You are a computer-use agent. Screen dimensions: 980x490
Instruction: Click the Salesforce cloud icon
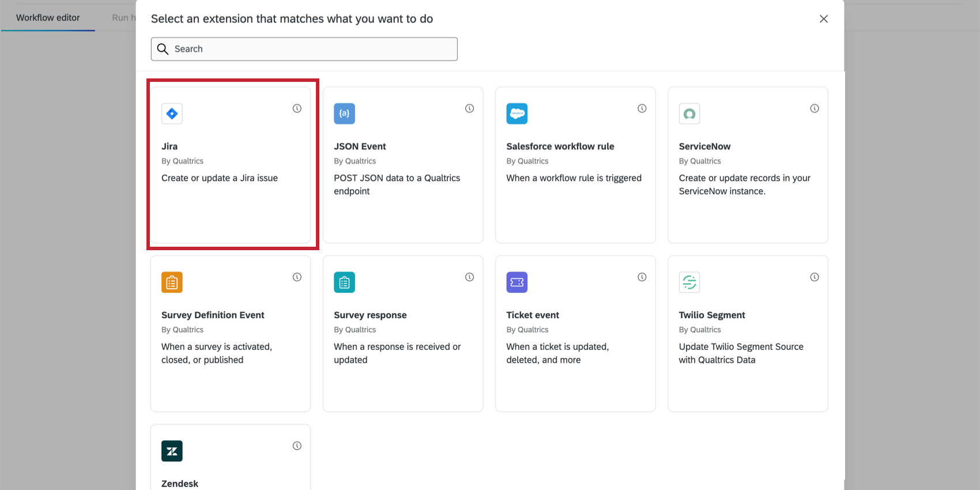click(517, 114)
